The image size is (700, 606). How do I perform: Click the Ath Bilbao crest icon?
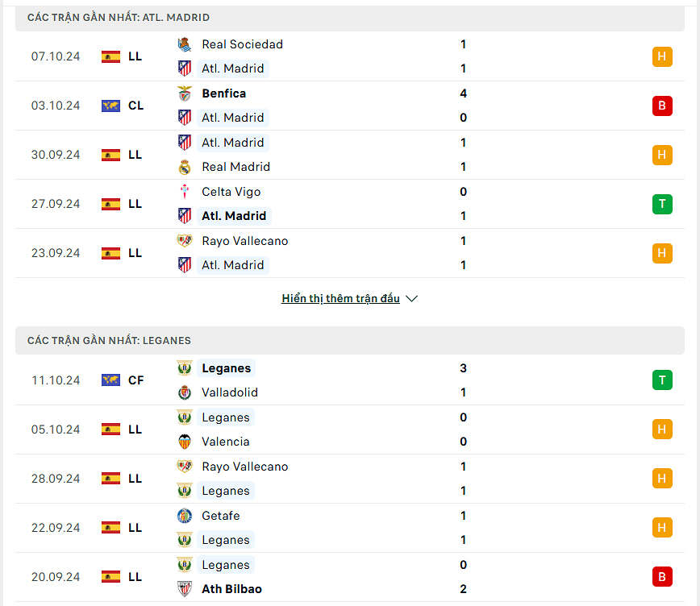point(185,589)
